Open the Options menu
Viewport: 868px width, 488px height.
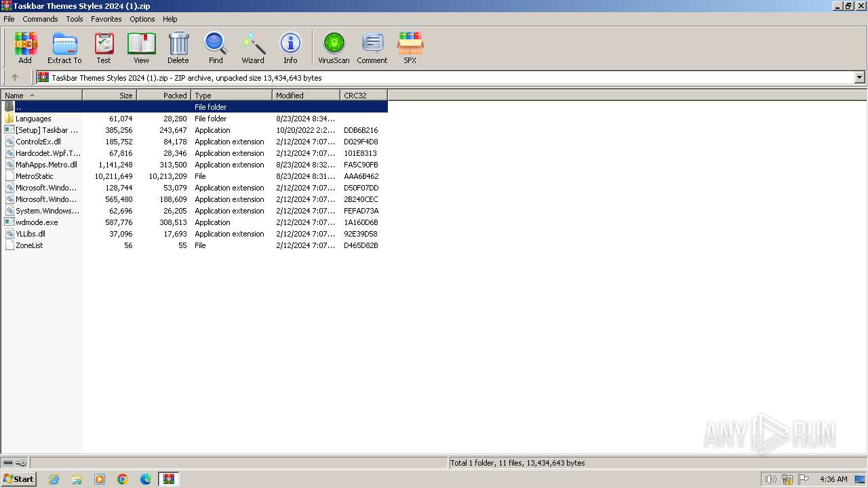[142, 19]
